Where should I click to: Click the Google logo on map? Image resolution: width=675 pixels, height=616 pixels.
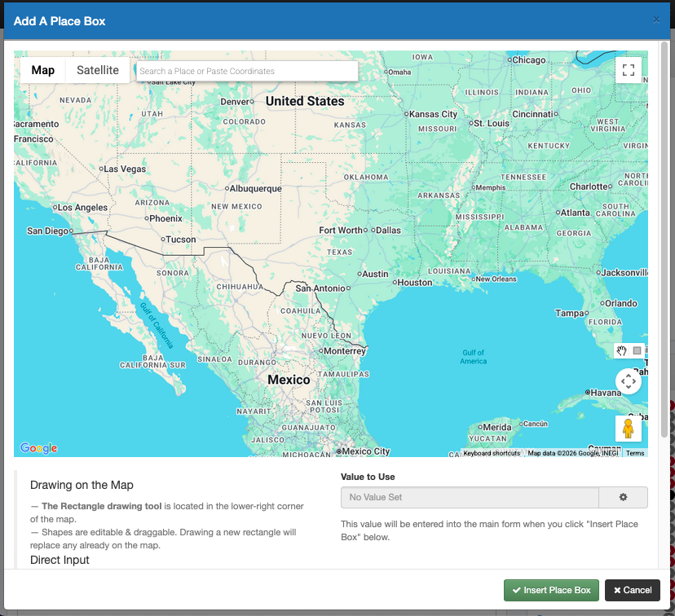(x=39, y=448)
